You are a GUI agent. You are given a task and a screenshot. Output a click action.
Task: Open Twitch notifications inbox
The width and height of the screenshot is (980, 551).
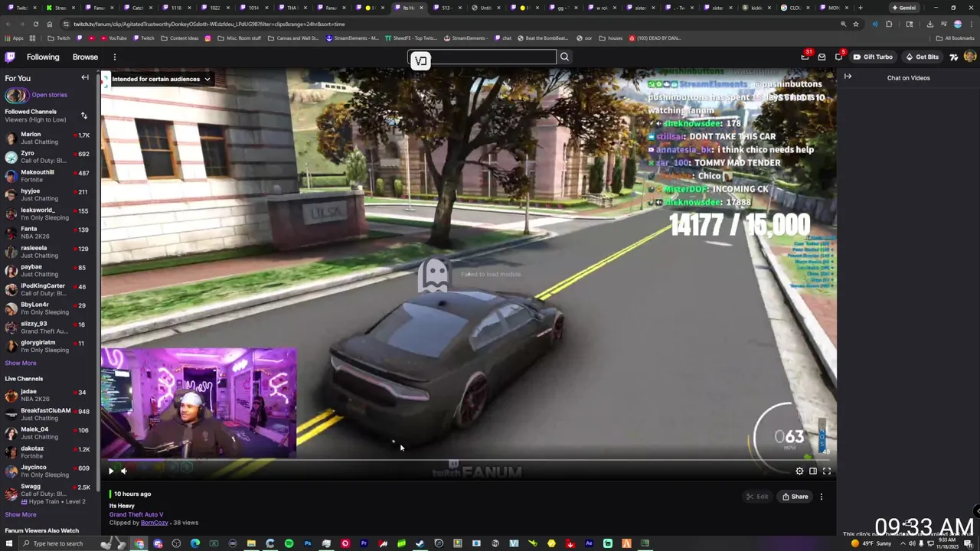[x=822, y=57]
